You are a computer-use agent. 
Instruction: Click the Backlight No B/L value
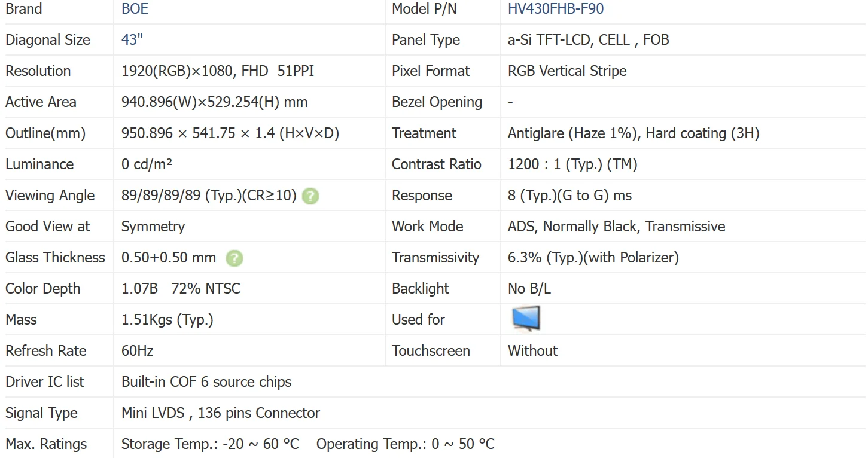click(529, 289)
